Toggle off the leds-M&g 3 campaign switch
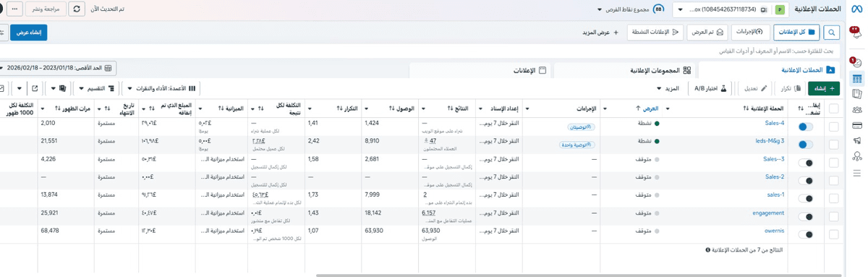This screenshot has width=868, height=277. (x=805, y=145)
